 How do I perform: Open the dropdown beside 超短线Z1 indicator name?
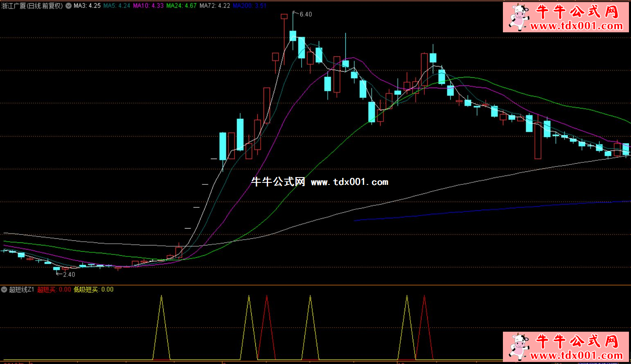4,290
